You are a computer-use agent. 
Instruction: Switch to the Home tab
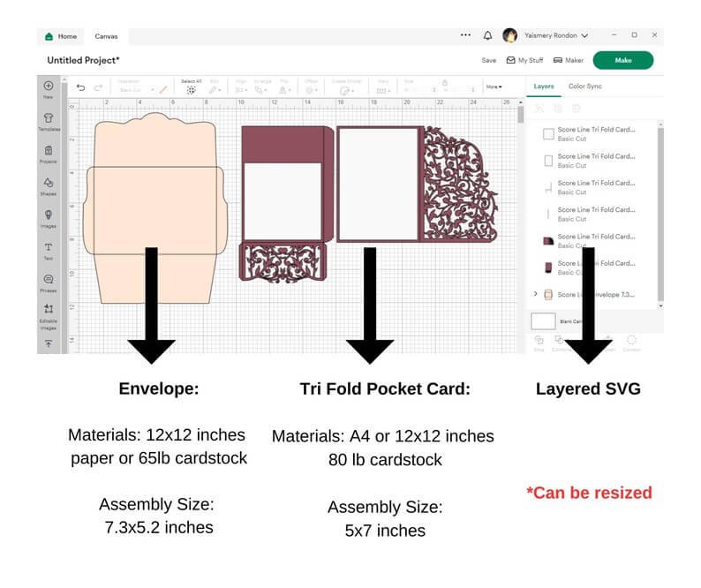click(61, 36)
